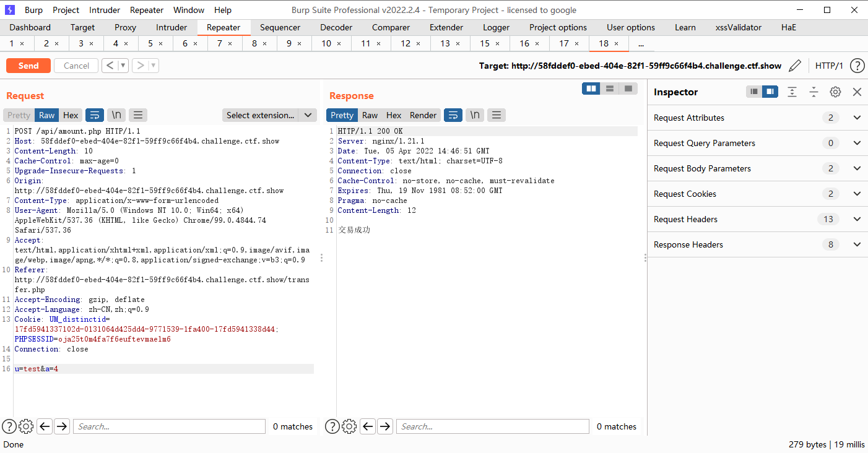This screenshot has height=453, width=868.
Task: Open the Project menu
Action: pos(65,9)
